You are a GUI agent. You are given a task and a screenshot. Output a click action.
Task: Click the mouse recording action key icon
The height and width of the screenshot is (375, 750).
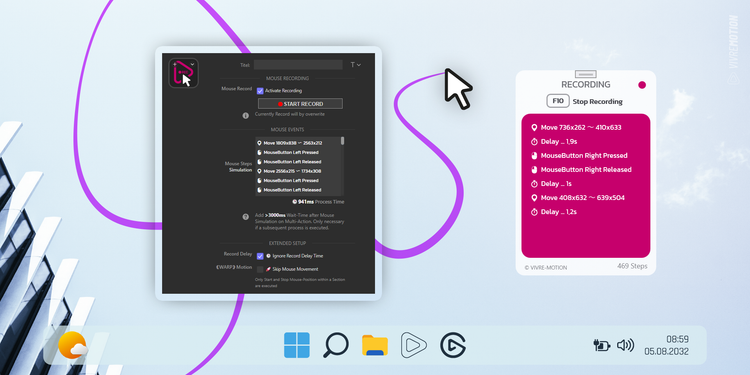point(183,73)
